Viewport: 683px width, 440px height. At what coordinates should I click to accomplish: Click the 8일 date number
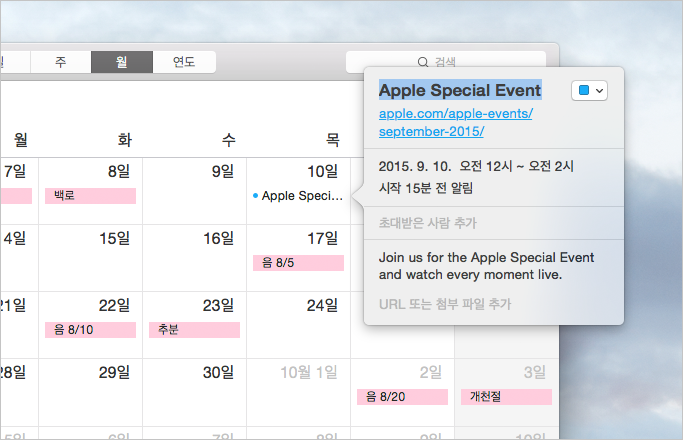coord(119,171)
